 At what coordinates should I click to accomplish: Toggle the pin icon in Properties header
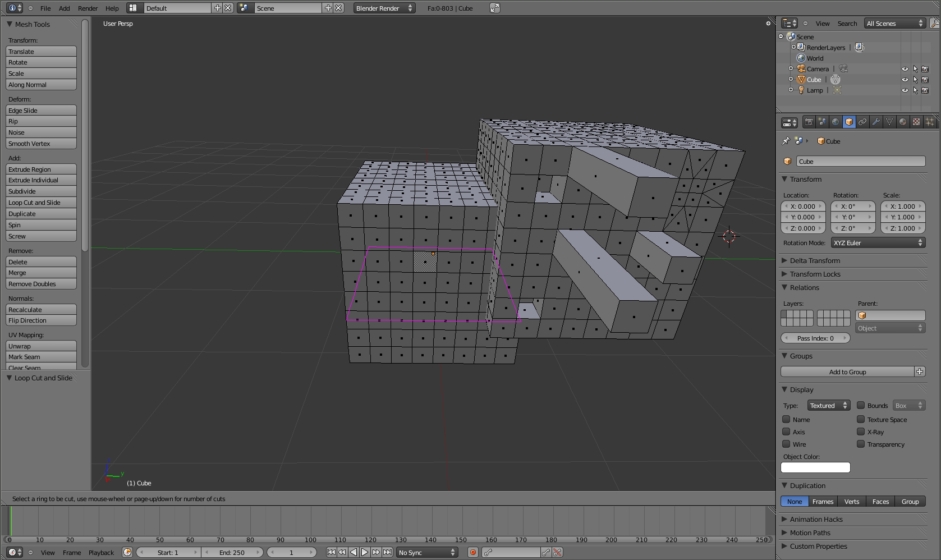point(786,141)
